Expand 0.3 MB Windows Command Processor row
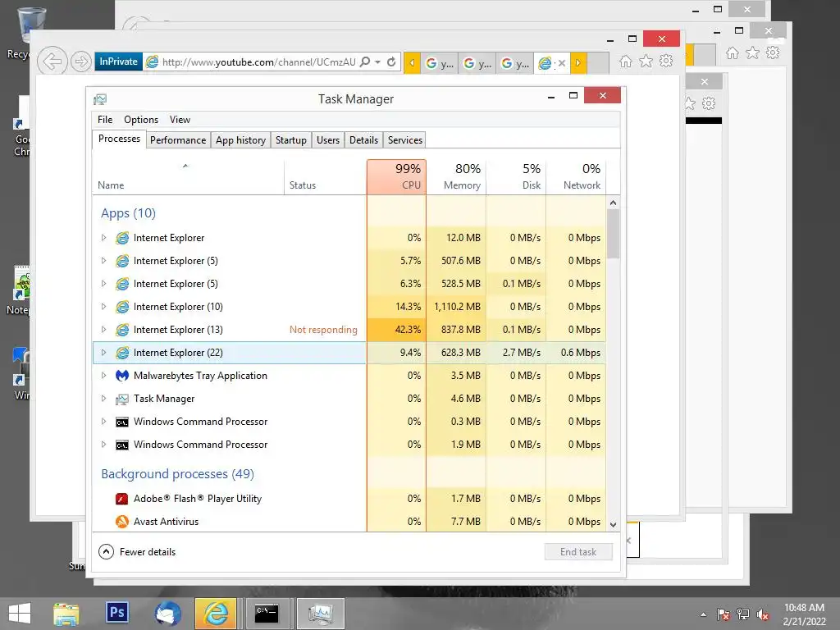 click(104, 422)
